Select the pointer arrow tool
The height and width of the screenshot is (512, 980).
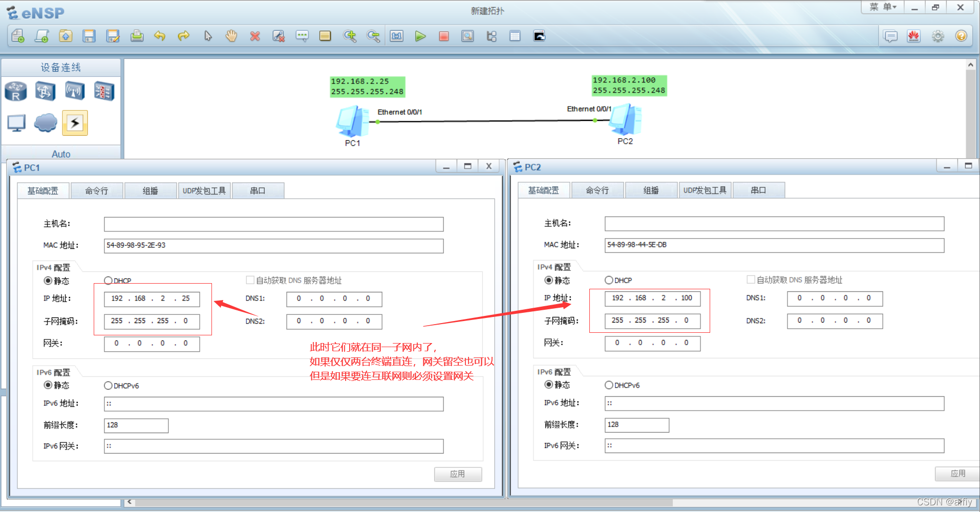[x=207, y=36]
